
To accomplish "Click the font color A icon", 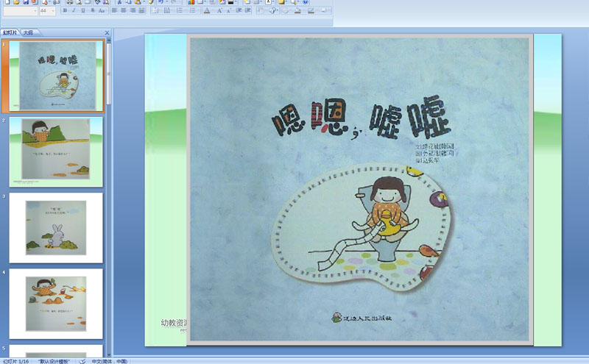I will click(207, 10).
